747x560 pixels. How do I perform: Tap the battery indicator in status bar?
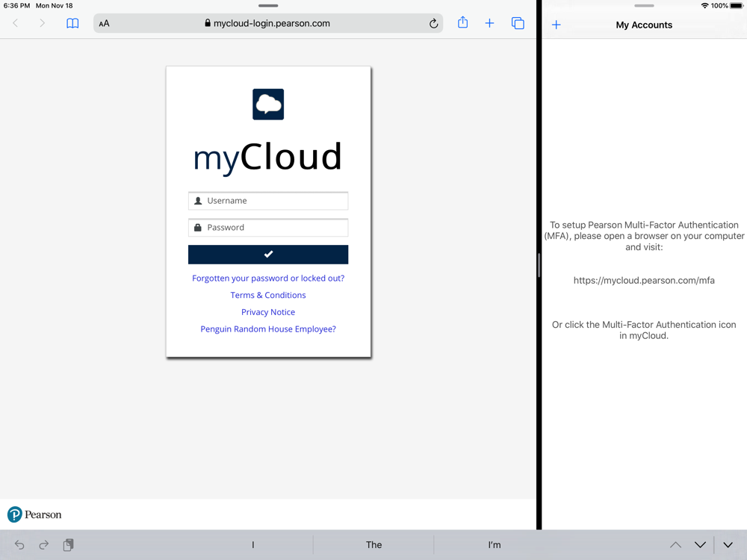(x=737, y=6)
